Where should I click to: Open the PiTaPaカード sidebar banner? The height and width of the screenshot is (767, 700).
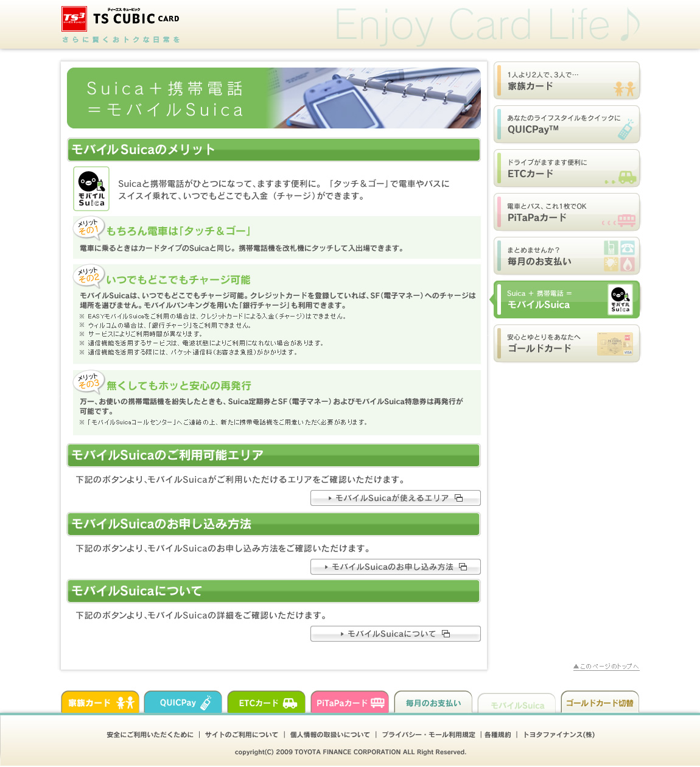(566, 212)
